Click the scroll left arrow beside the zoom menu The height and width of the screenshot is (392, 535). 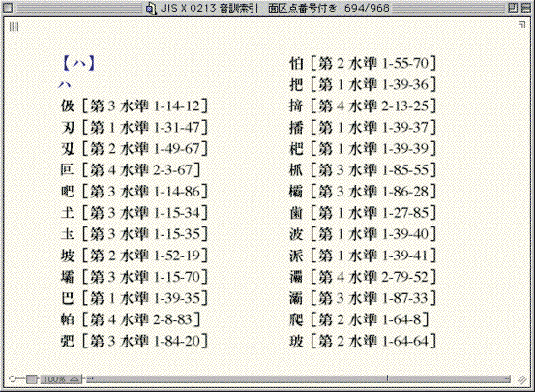90,378
